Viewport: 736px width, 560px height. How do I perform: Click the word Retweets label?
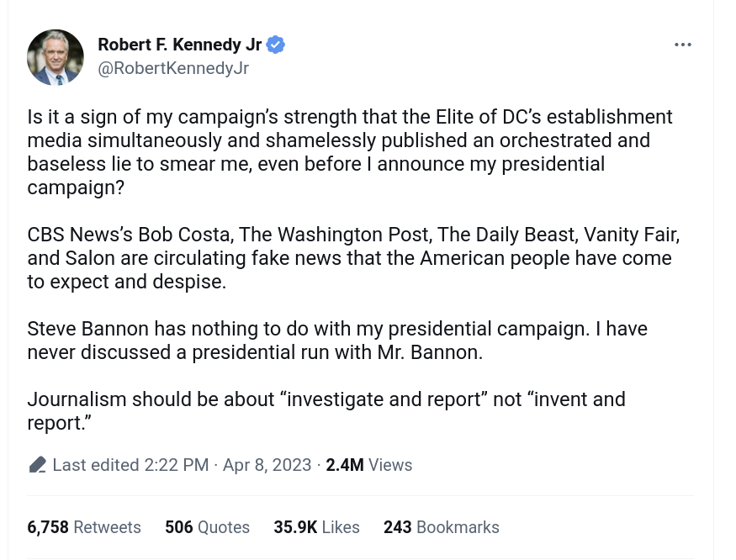point(107,527)
